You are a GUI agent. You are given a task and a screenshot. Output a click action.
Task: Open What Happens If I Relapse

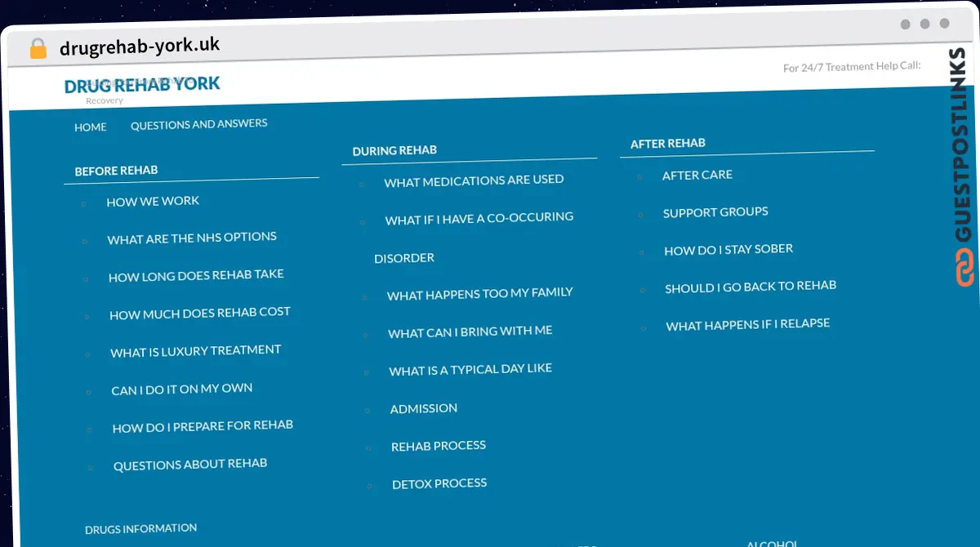748,325
